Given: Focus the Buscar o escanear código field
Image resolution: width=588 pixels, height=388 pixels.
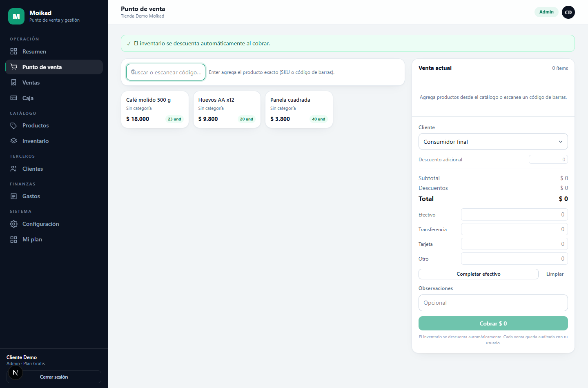Looking at the screenshot, I should (x=166, y=72).
